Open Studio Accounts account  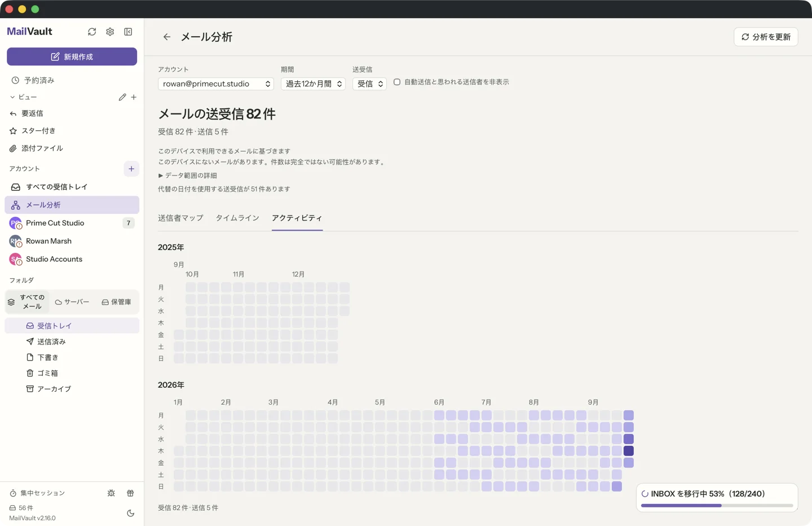tap(72, 259)
